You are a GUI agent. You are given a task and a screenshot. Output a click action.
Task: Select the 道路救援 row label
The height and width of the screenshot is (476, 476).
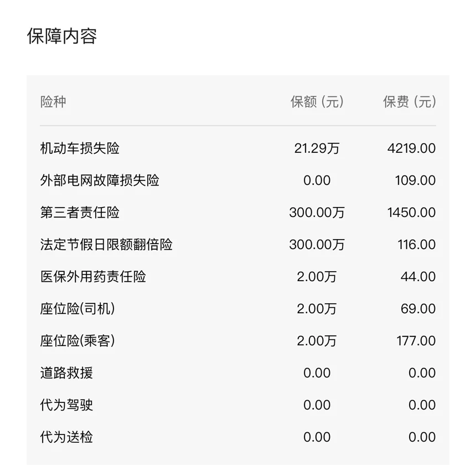[x=66, y=373]
